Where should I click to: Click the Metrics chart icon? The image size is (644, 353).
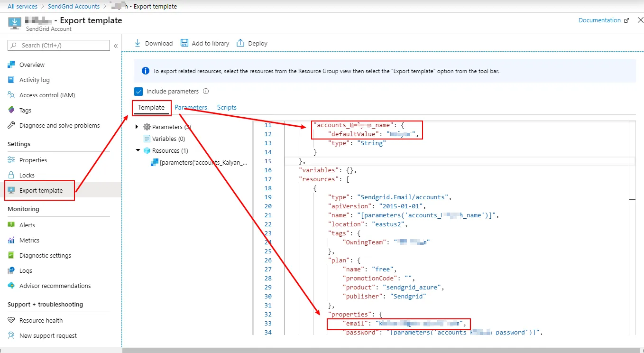(x=11, y=240)
